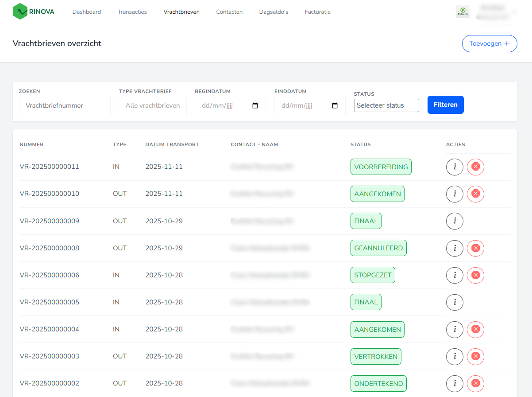
Task: Show details icon for VR-202500000006
Action: [455, 275]
